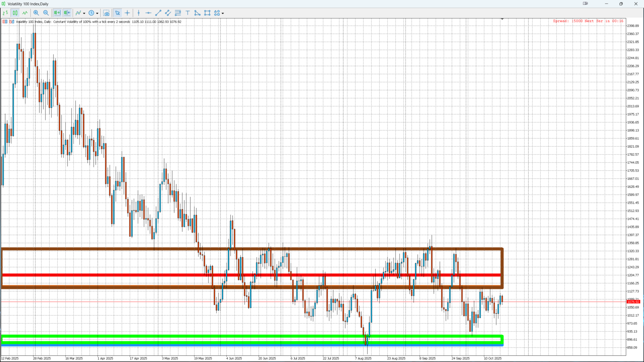
Task: Draw a vertical line
Action: pyautogui.click(x=139, y=13)
